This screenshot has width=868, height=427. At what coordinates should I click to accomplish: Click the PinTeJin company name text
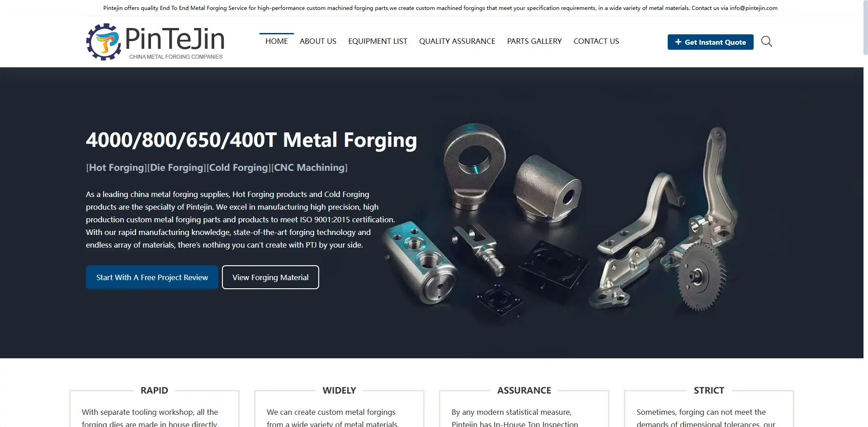(x=175, y=38)
